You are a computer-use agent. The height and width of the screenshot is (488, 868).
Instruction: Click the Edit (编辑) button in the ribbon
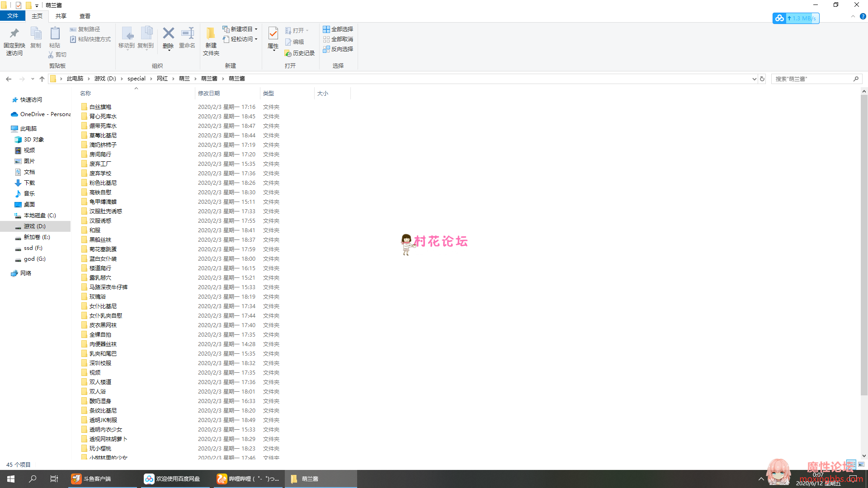(x=295, y=42)
